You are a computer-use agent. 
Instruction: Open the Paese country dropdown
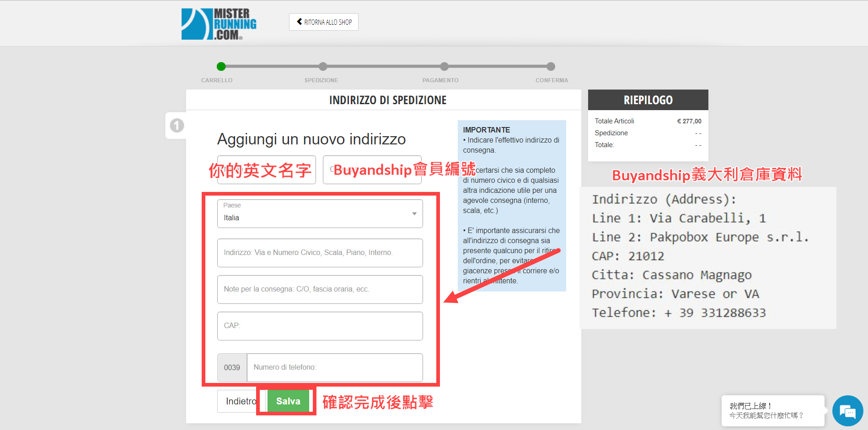pos(319,213)
